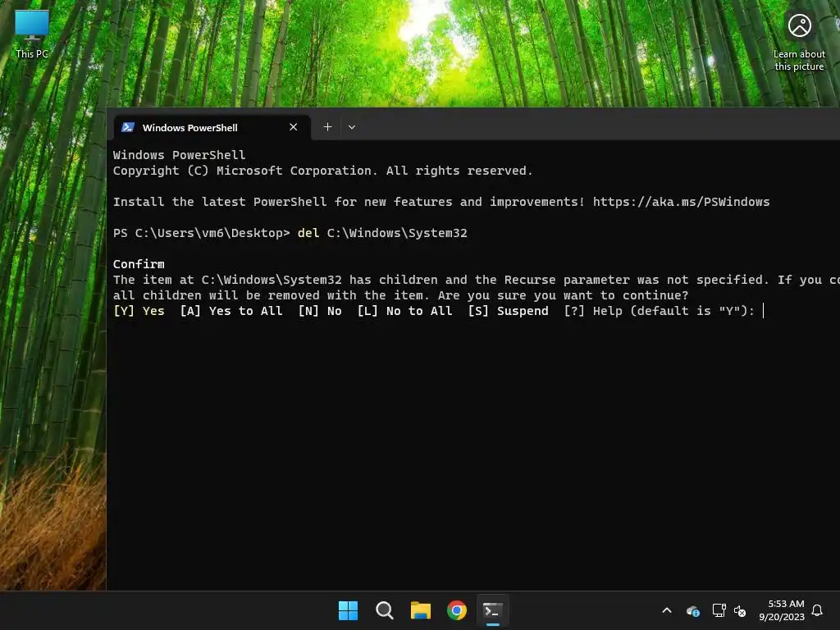Click the PowerShell icon in the tab

tap(127, 127)
